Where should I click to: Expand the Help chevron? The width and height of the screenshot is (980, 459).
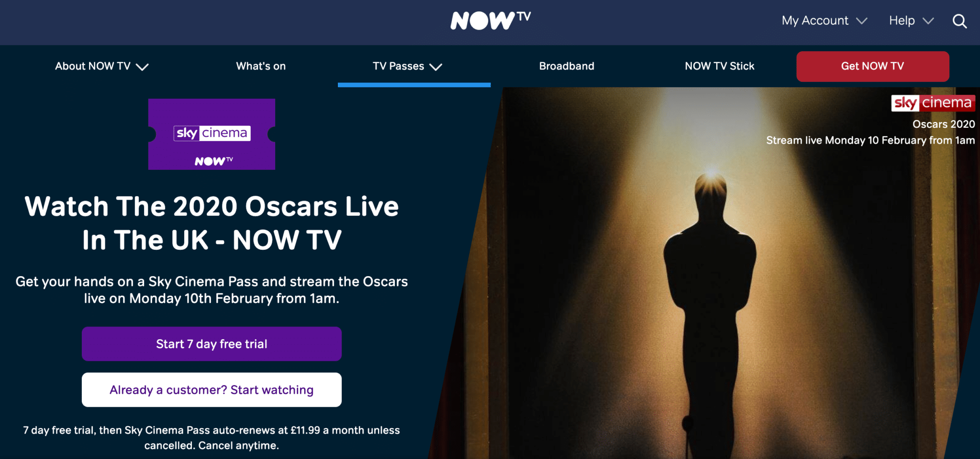point(928,21)
